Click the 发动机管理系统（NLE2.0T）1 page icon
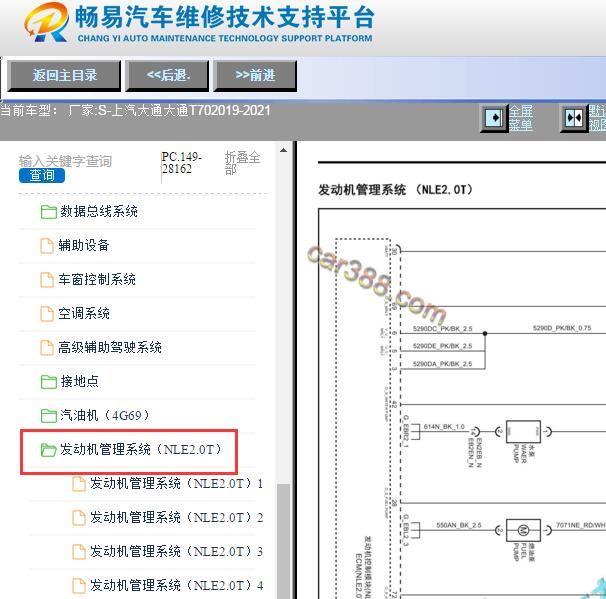The height and width of the screenshot is (599, 606). point(79,484)
